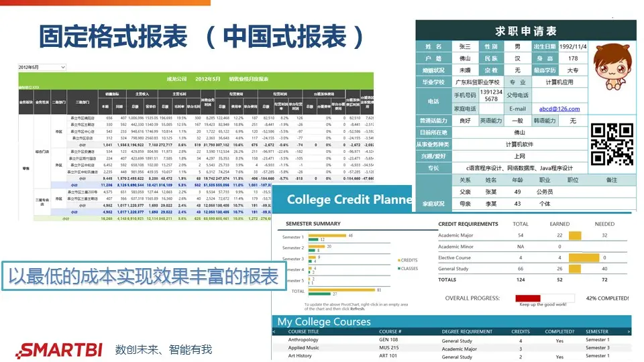Click the COURSE # column header

(390, 332)
